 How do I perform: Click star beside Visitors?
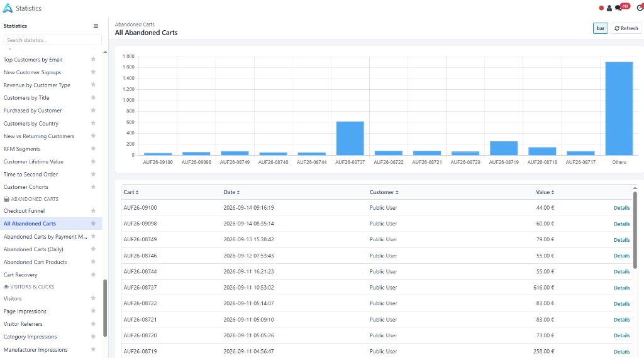(93, 298)
